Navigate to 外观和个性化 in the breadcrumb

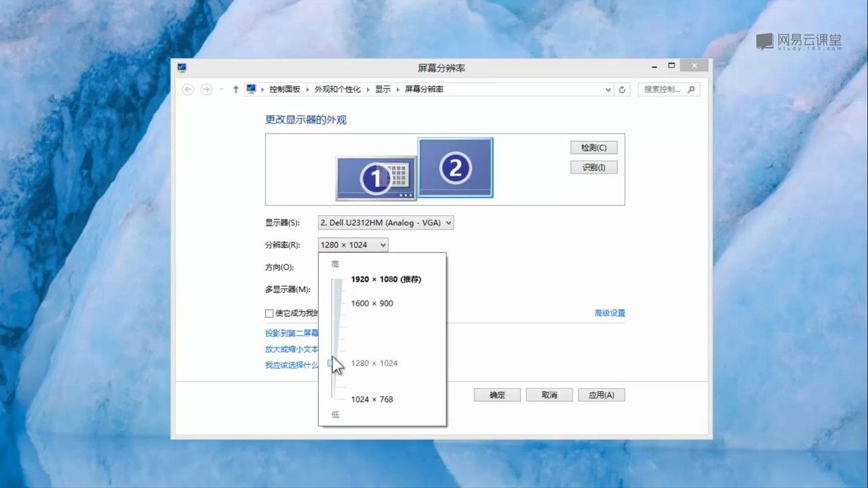coord(338,89)
